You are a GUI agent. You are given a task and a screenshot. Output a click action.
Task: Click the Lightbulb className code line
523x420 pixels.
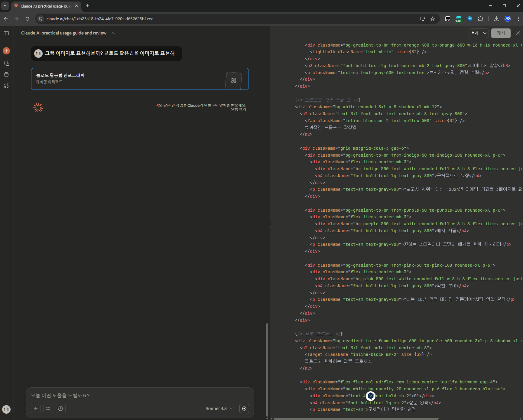point(368,52)
